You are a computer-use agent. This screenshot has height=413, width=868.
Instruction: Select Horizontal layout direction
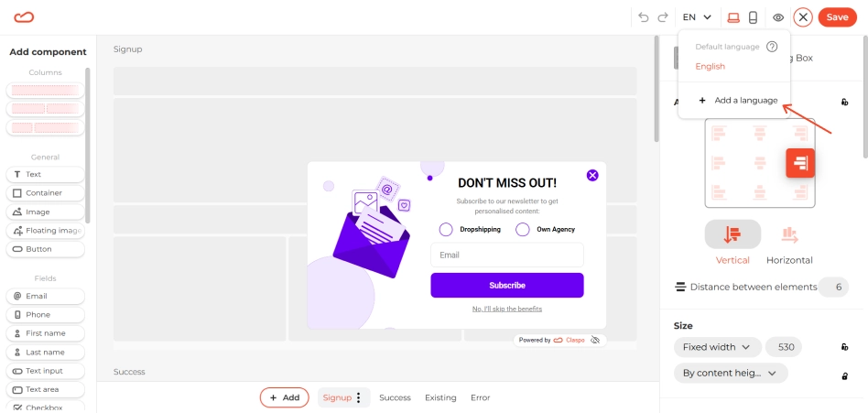click(789, 243)
